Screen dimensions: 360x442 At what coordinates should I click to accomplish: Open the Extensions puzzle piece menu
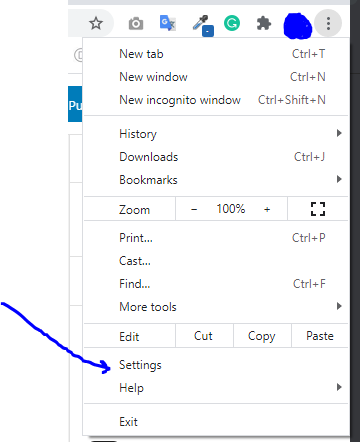(264, 23)
